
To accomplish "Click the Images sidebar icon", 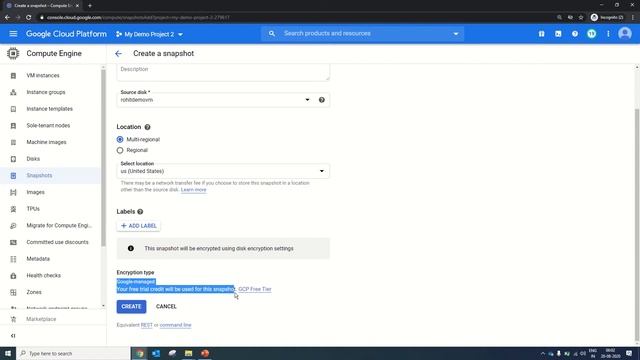I will tap(13, 192).
